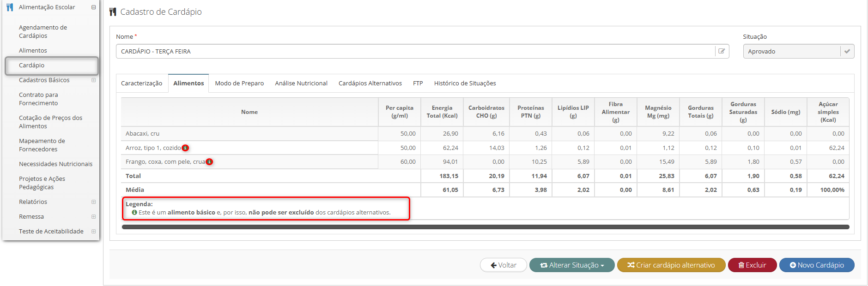This screenshot has height=286, width=868.
Task: Click the Açúcar simples (Kcal) header
Action: (828, 112)
